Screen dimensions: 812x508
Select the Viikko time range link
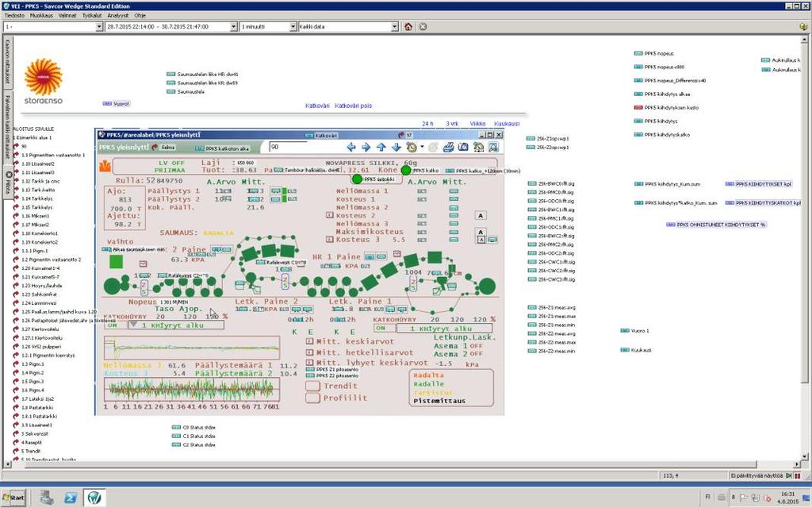click(477, 124)
